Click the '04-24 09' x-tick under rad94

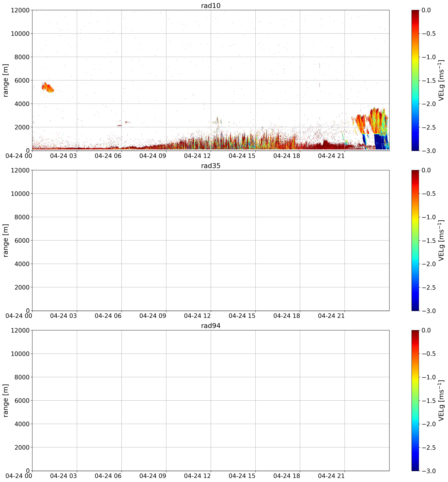[x=153, y=476]
